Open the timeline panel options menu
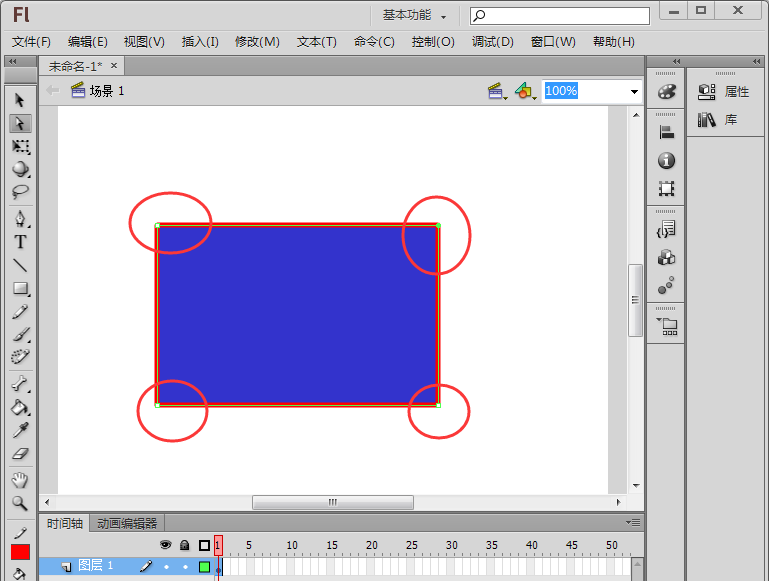The width and height of the screenshot is (769, 581). [633, 523]
